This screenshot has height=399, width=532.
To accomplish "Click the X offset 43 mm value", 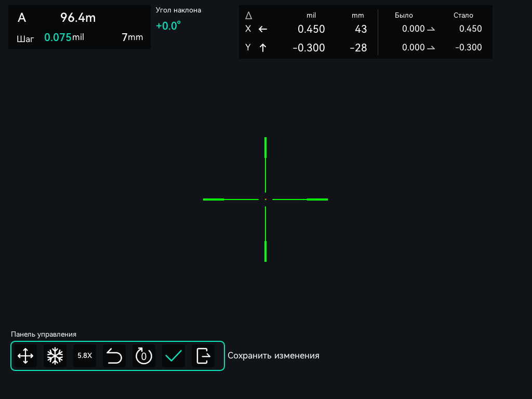I will point(361,29).
